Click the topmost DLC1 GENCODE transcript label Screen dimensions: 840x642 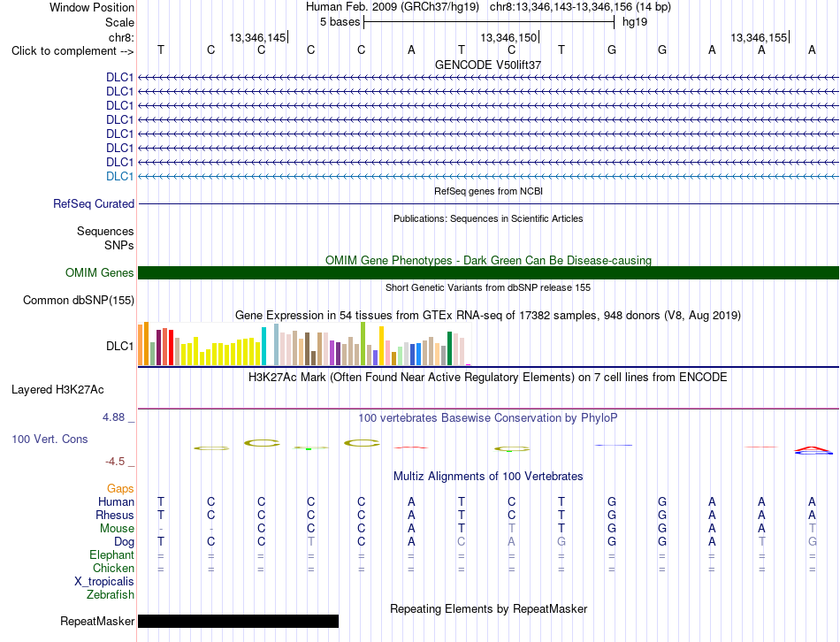pyautogui.click(x=120, y=77)
